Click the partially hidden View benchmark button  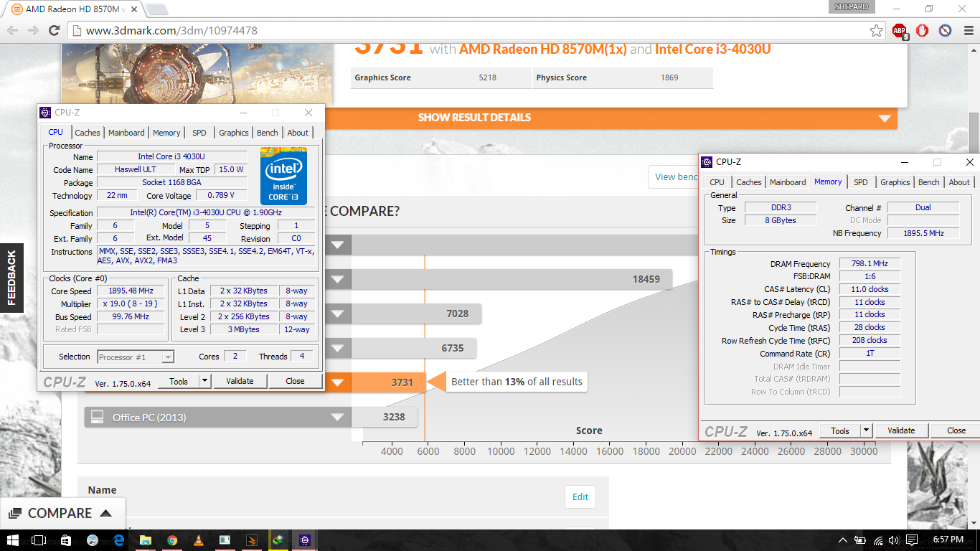(x=674, y=176)
